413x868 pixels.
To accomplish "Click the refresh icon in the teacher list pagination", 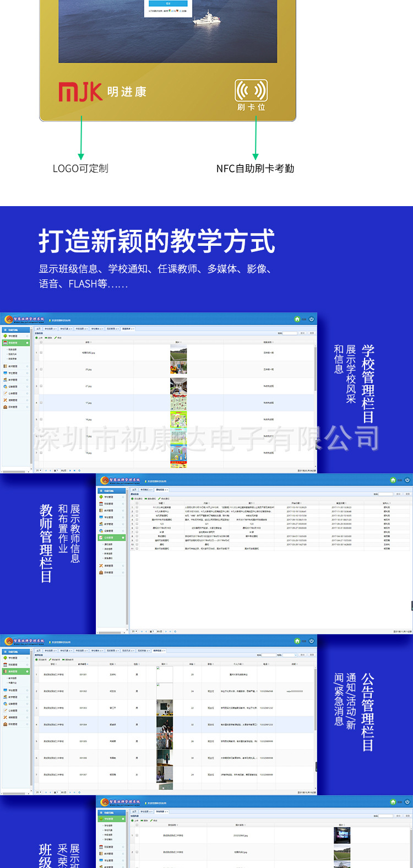I will pos(79,792).
